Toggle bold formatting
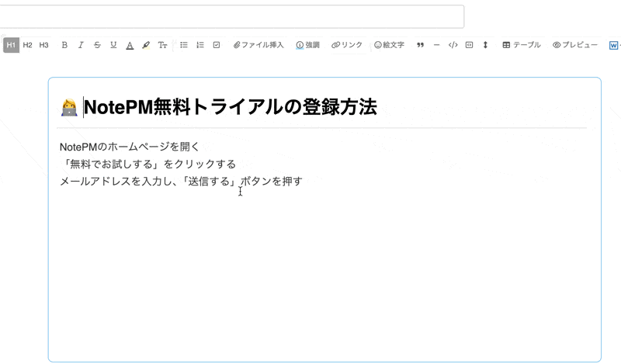Screen dimensions: 621x364 click(64, 45)
